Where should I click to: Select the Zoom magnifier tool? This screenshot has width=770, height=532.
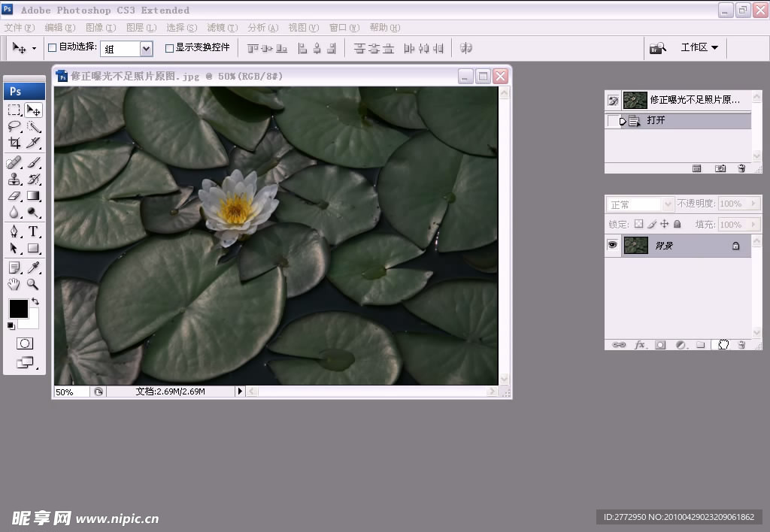pyautogui.click(x=33, y=284)
